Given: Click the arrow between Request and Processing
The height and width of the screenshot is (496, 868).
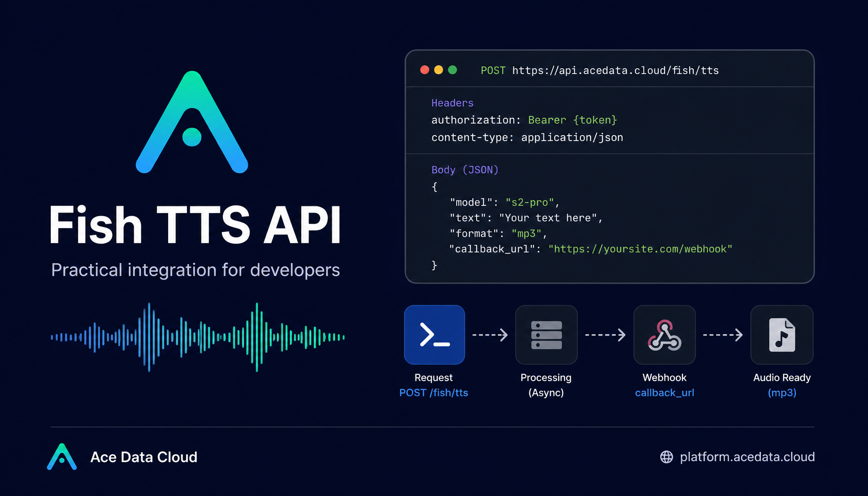Looking at the screenshot, I should pos(490,335).
